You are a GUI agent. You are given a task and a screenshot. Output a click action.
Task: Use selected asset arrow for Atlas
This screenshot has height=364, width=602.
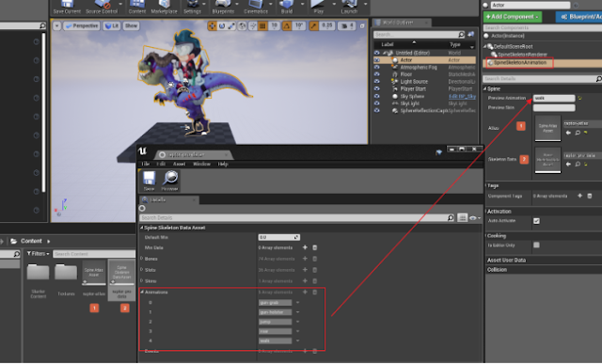[568, 133]
